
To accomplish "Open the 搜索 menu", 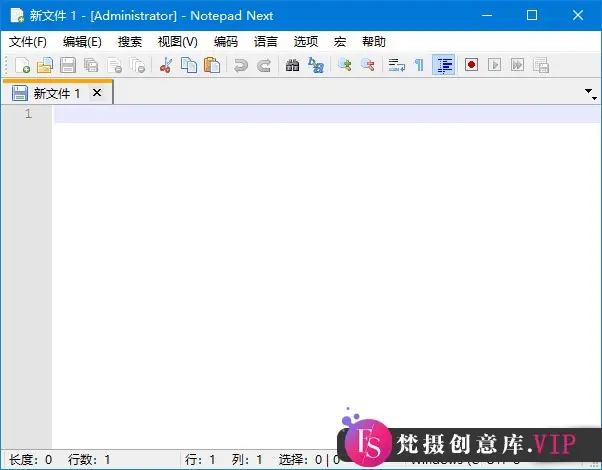I will point(130,41).
